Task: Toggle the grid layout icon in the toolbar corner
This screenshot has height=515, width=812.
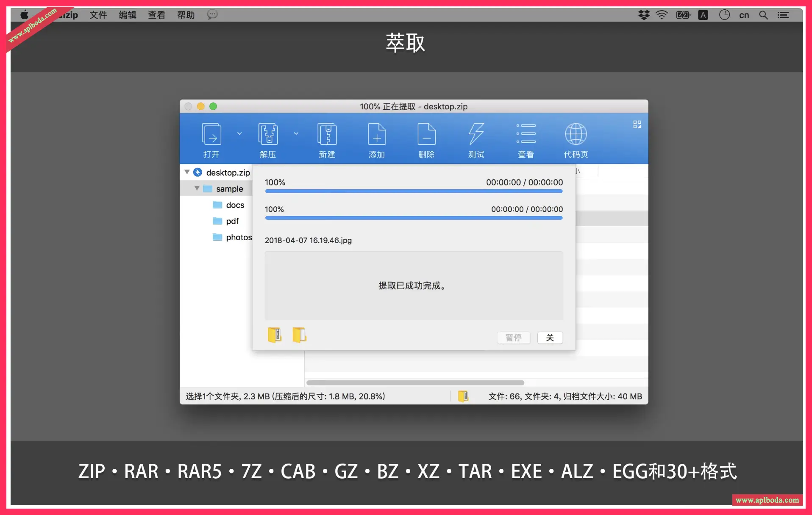Action: coord(637,124)
